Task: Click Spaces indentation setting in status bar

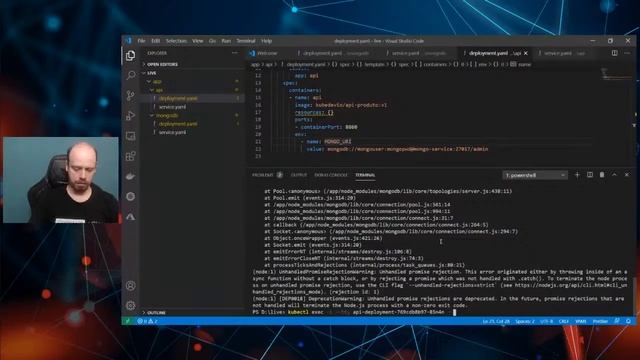Action: (525, 321)
